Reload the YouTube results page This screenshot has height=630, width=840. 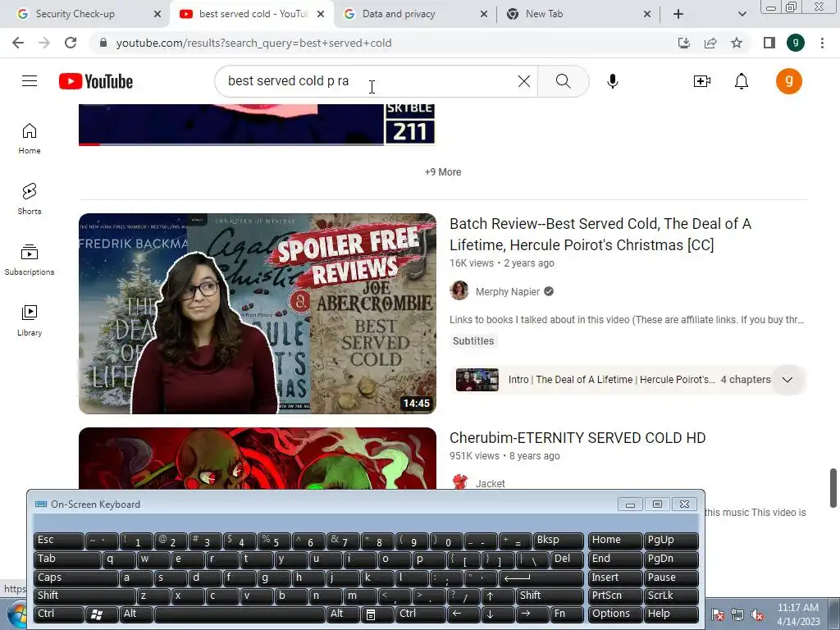[71, 43]
